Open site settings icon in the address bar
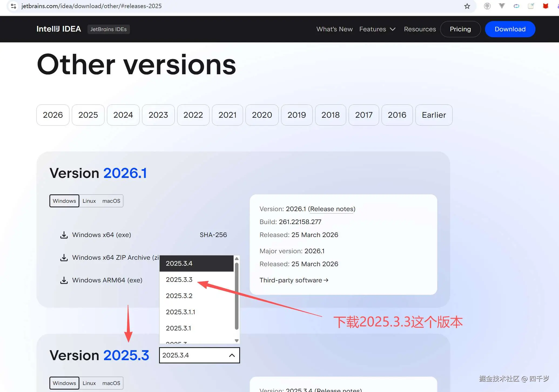The image size is (559, 392). 13,6
